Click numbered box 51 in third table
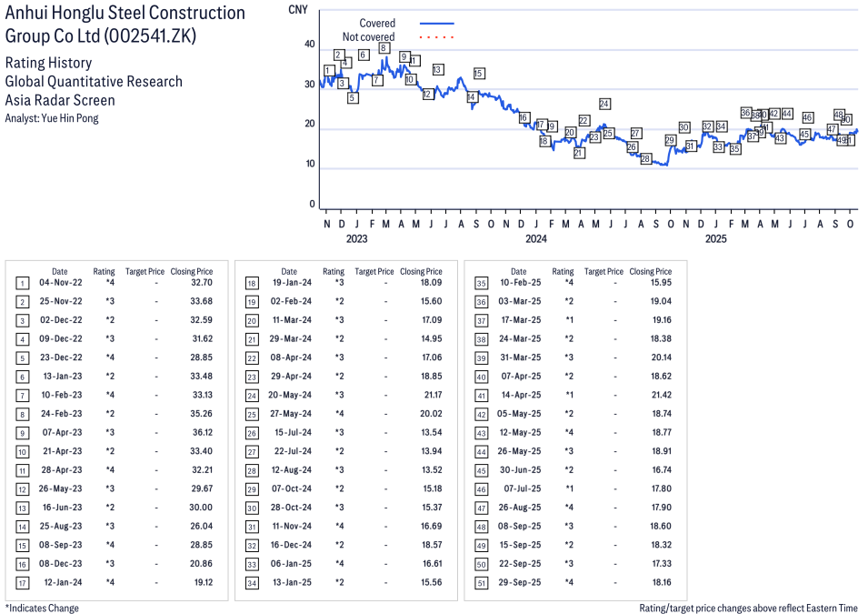The height and width of the screenshot is (614, 868). pyautogui.click(x=482, y=582)
